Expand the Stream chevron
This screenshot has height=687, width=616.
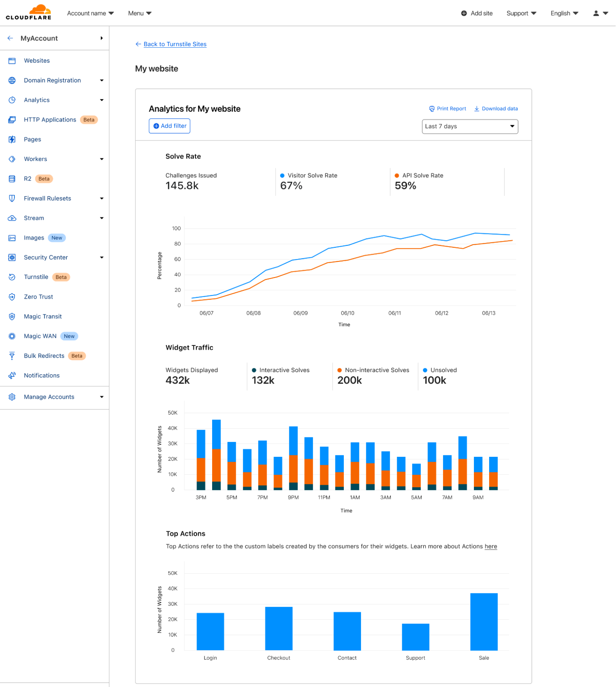click(102, 218)
